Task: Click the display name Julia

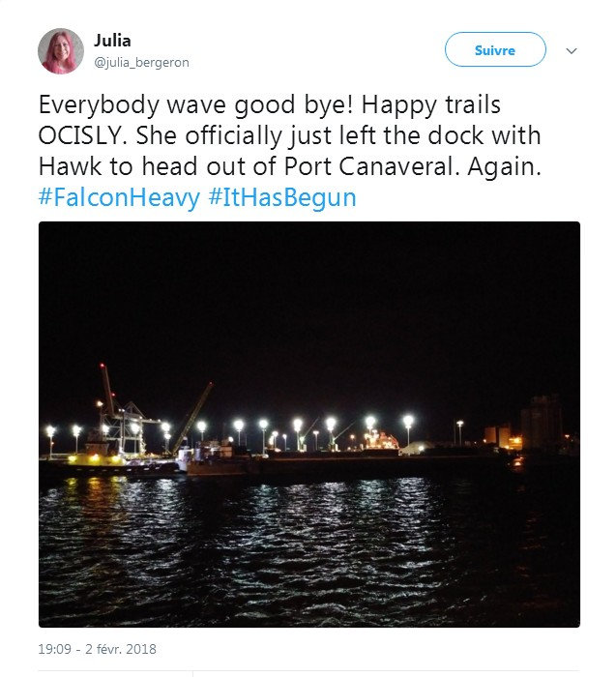Action: click(x=113, y=41)
